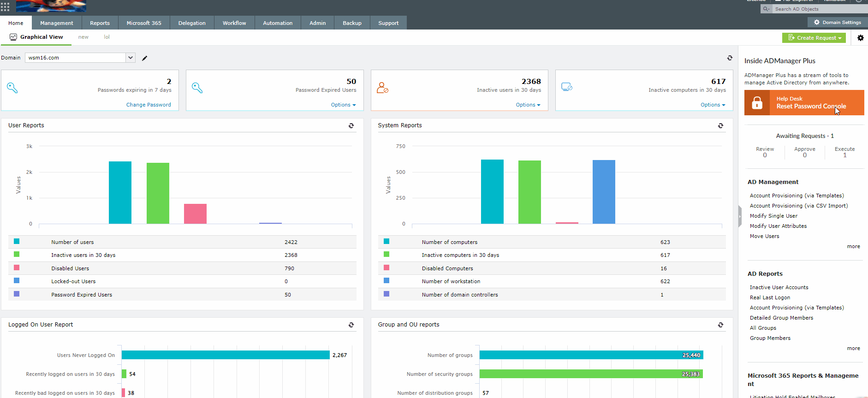This screenshot has height=398, width=868.
Task: Switch to the 'lol' dashboard tab
Action: point(107,37)
